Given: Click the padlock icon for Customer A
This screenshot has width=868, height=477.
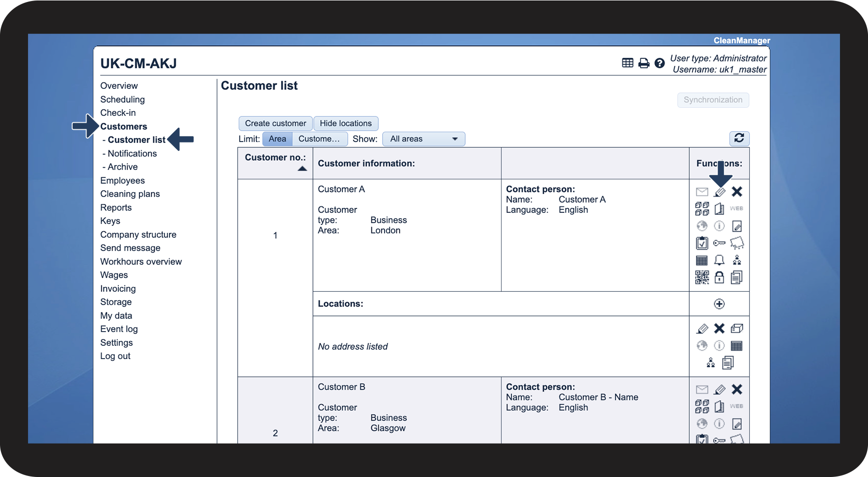Looking at the screenshot, I should 719,278.
